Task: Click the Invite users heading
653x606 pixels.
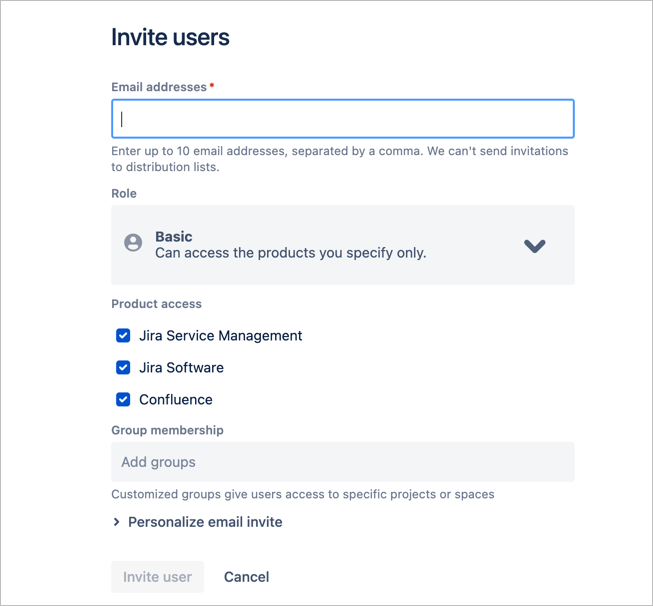Action: 170,37
